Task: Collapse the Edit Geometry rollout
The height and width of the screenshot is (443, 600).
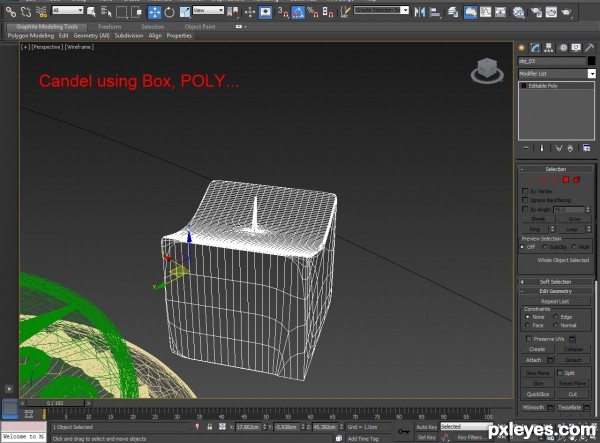Action: (x=556, y=291)
